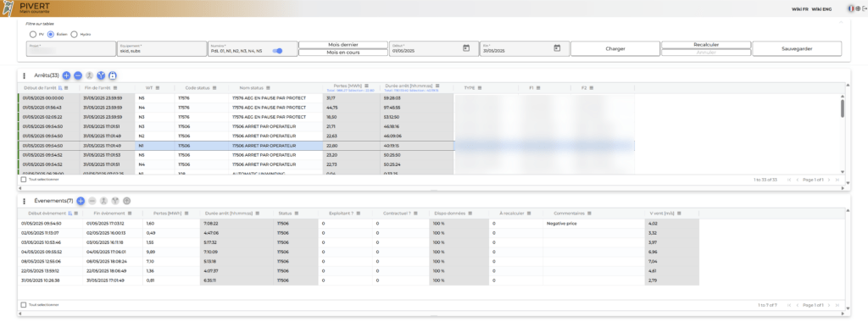868x322 pixels.
Task: Add a new row in Arrêts table
Action: 66,75
